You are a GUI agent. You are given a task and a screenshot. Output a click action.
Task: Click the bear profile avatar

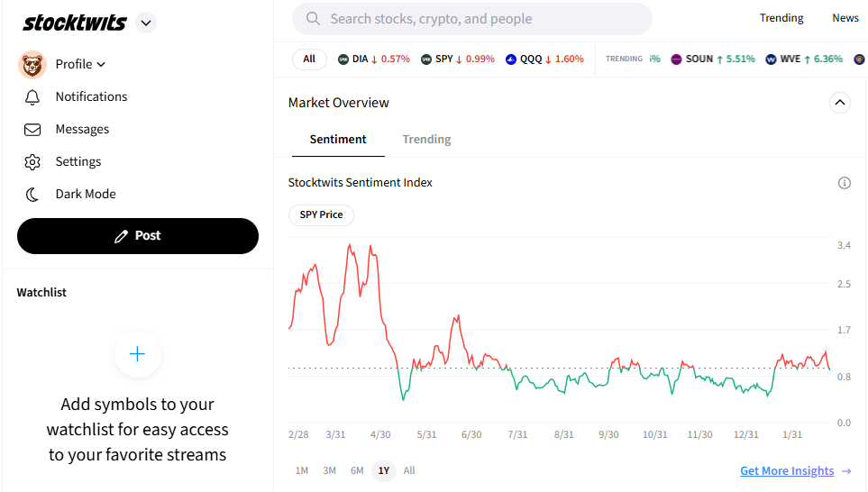pyautogui.click(x=32, y=65)
